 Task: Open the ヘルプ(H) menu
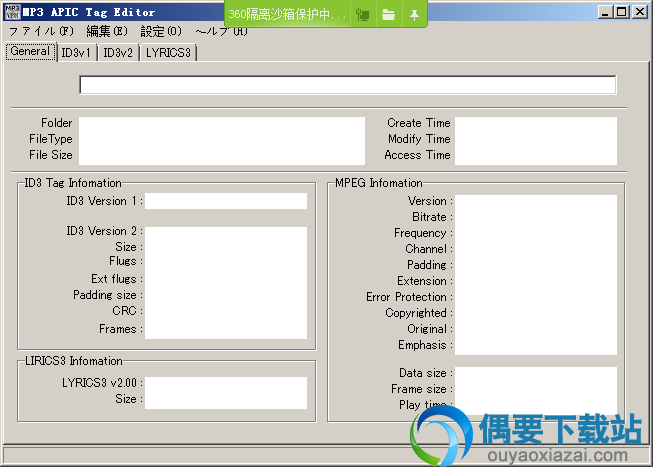pos(222,31)
